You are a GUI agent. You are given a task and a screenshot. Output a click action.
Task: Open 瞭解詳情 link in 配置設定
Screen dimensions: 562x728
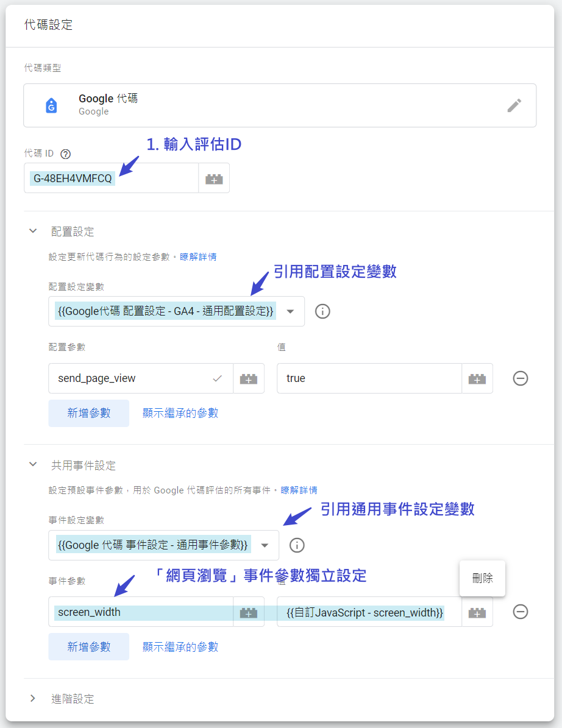pyautogui.click(x=198, y=256)
